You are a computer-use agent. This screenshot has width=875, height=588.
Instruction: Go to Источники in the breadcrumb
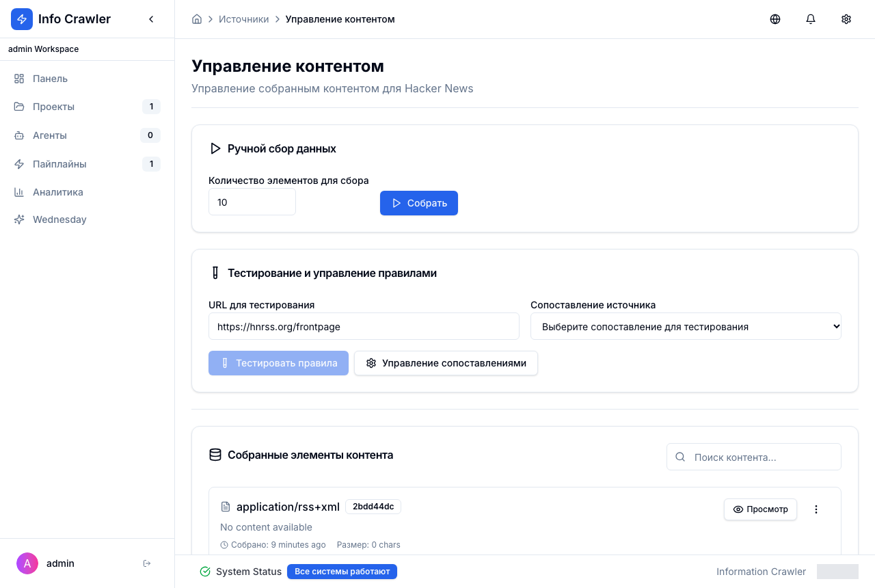coord(244,19)
